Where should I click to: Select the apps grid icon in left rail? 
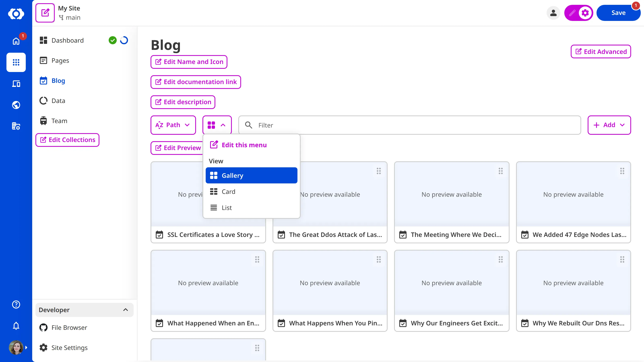(16, 62)
